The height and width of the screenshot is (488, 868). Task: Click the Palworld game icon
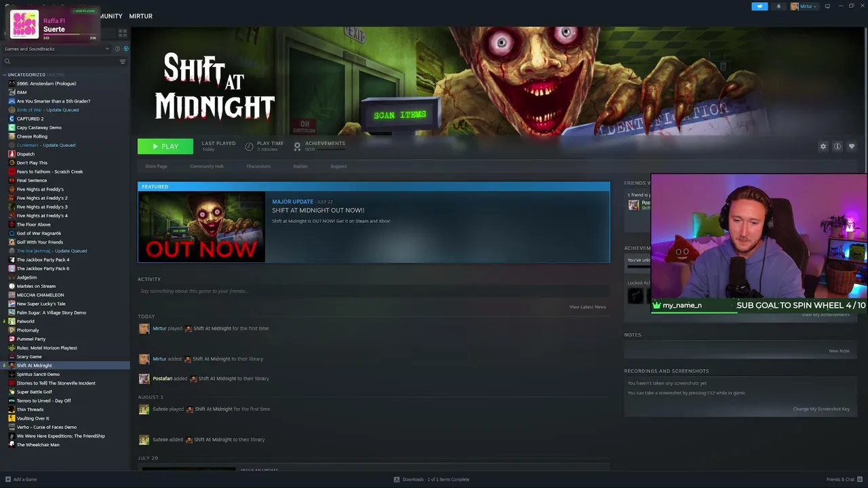pyautogui.click(x=12, y=321)
